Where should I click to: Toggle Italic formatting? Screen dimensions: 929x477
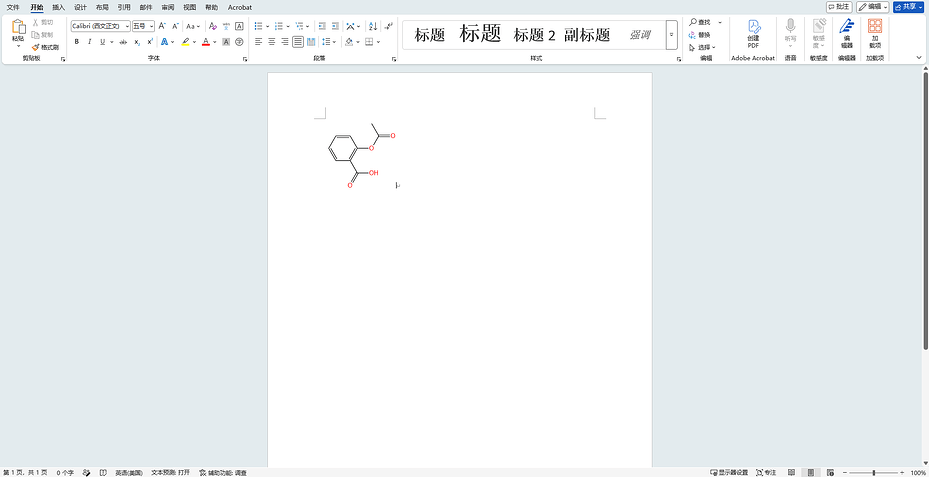click(89, 42)
